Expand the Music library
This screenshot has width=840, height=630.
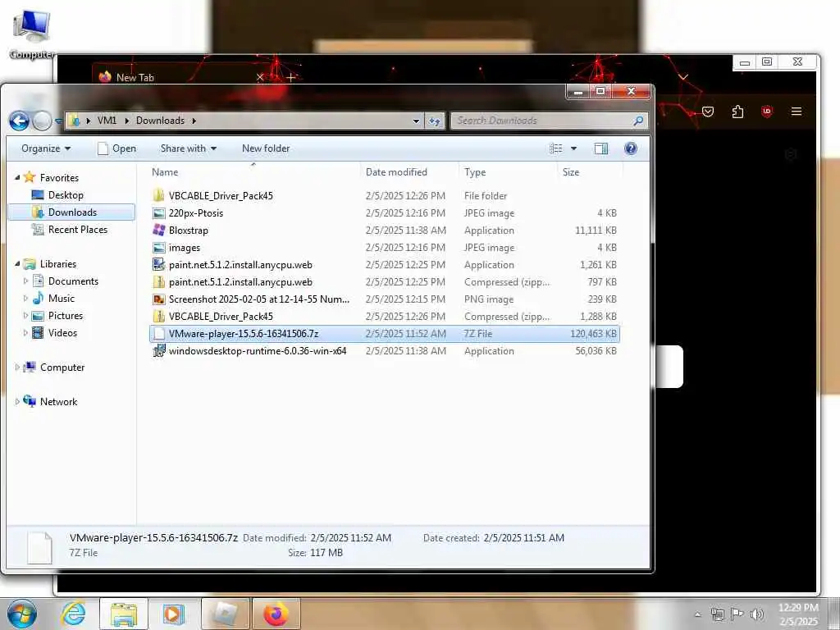[25, 298]
